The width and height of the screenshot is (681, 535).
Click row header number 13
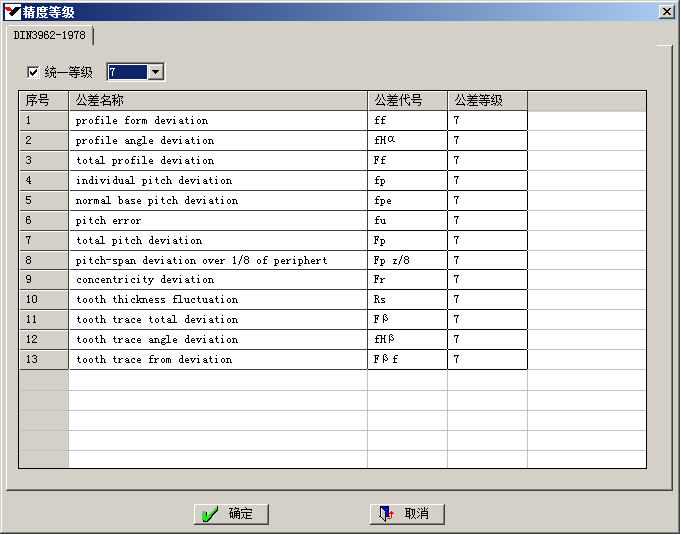[x=43, y=359]
